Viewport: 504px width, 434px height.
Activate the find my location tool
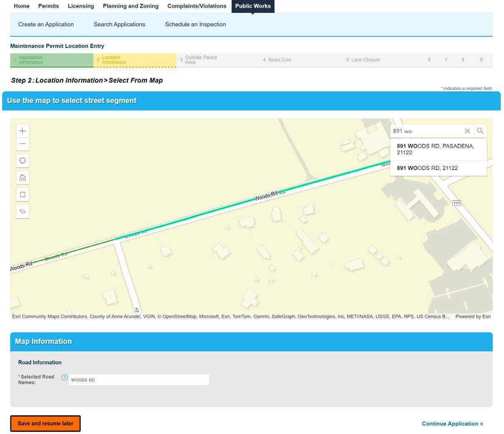[x=22, y=160]
